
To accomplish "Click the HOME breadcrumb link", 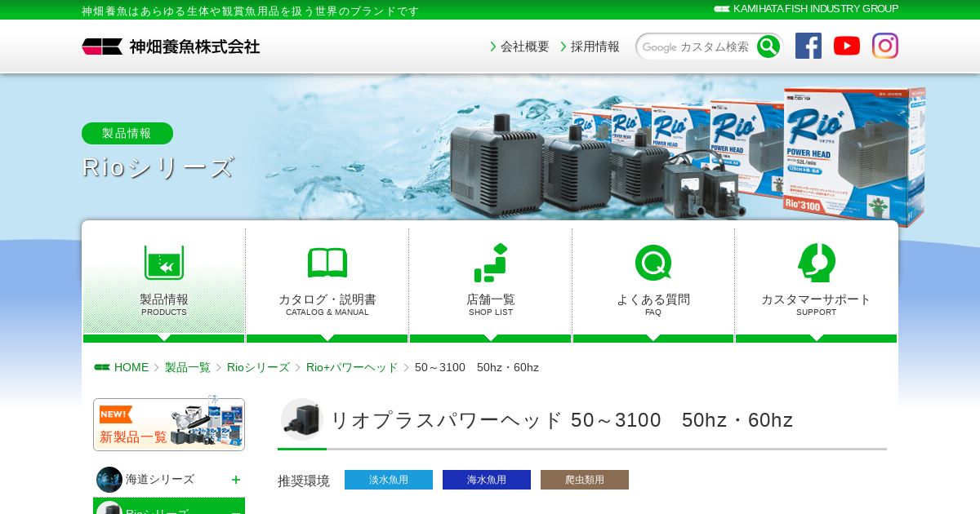I will (131, 367).
